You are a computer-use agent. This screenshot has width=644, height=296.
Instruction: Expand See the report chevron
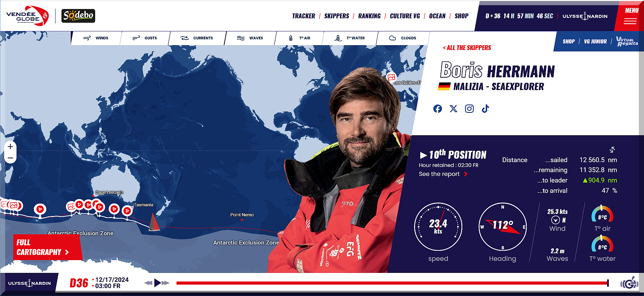(x=466, y=174)
